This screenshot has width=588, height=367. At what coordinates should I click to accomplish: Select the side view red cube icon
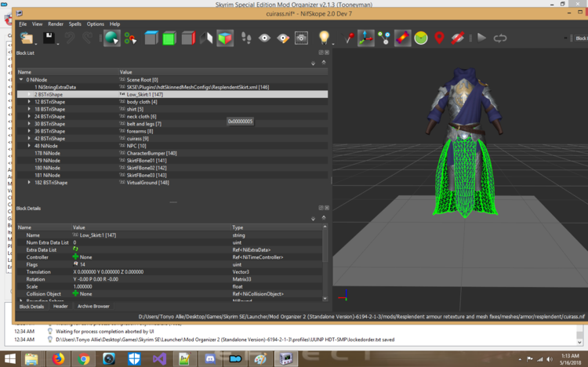pyautogui.click(x=188, y=38)
